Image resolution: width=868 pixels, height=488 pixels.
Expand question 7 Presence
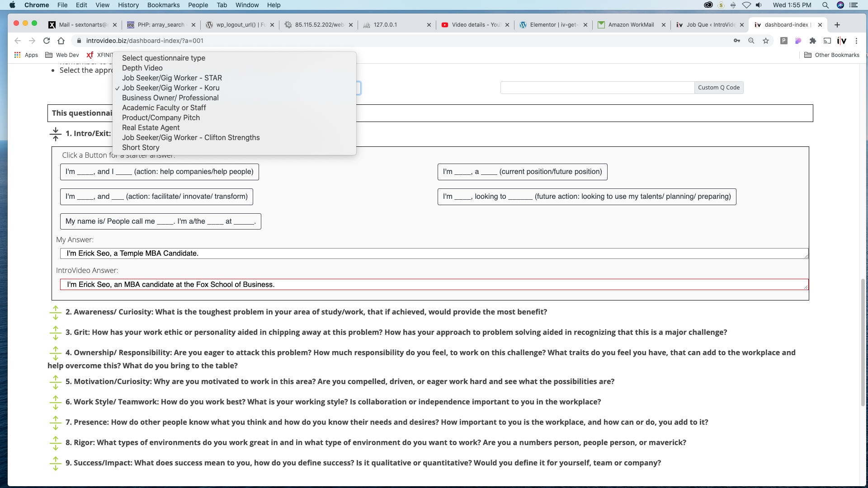55,422
